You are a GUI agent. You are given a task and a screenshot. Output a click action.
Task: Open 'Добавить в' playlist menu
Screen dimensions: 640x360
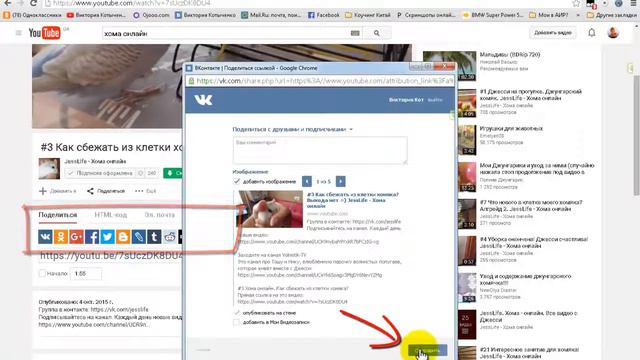tap(58, 191)
